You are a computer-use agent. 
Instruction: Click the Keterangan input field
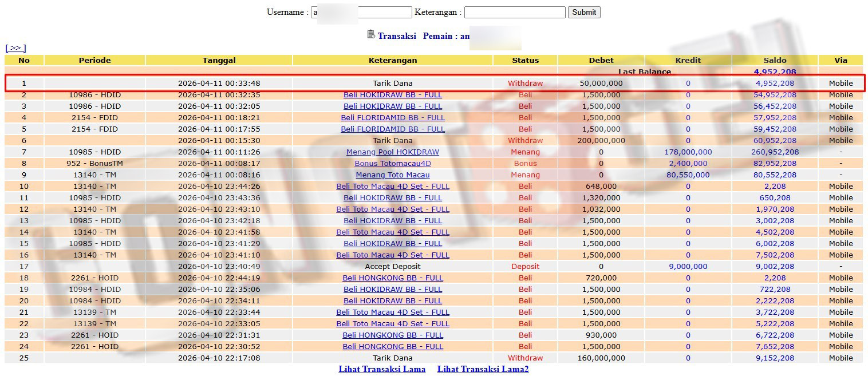515,12
